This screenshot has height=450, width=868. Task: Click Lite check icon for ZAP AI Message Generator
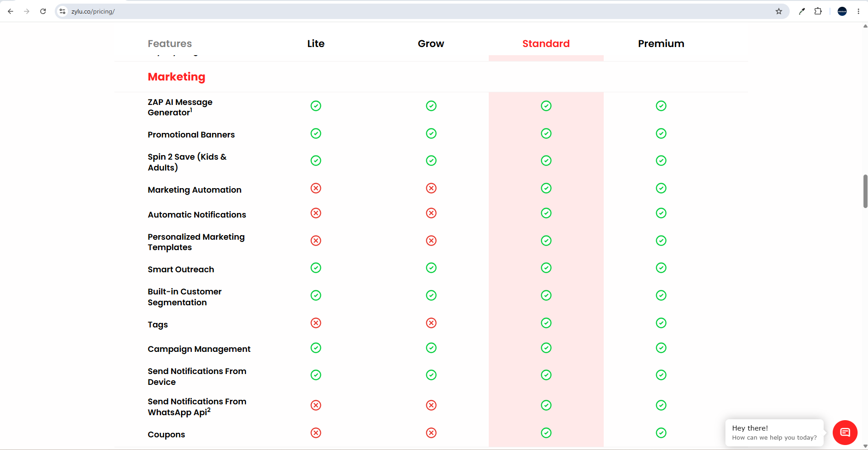coord(316,106)
